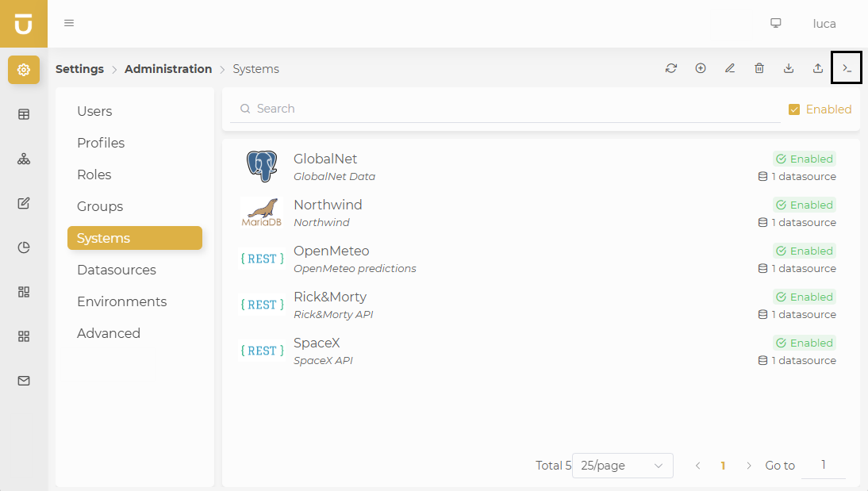Screen dimensions: 868x491
Task: Open the luca user menu
Action: tap(824, 24)
